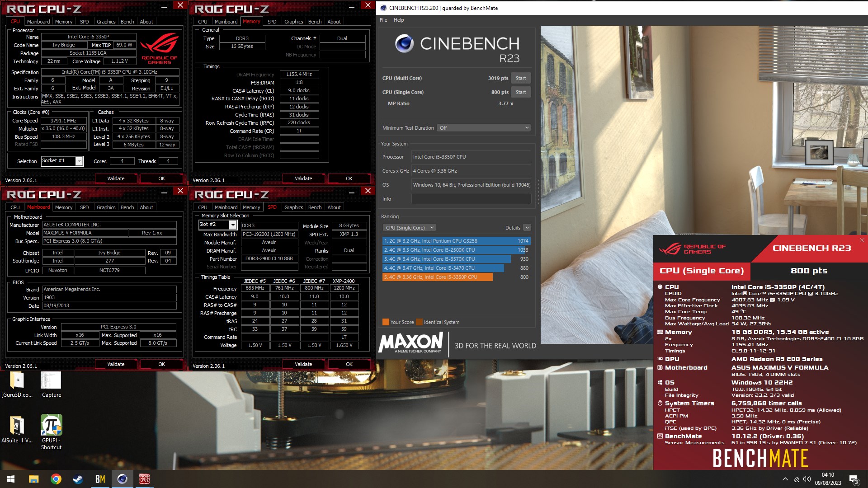868x488 pixels.
Task: Click OS field Windows 10 64 Bit
Action: (471, 185)
